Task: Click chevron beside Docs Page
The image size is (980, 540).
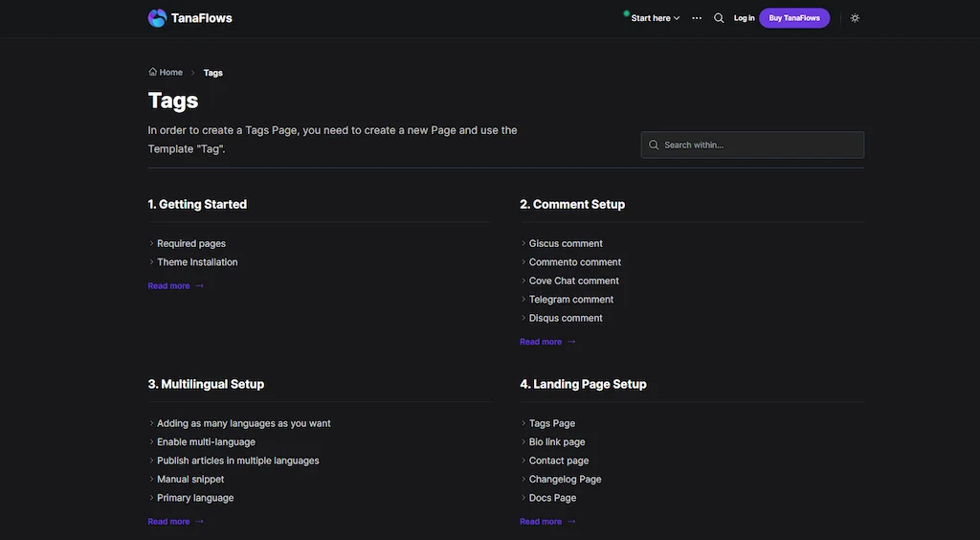Action: tap(523, 498)
